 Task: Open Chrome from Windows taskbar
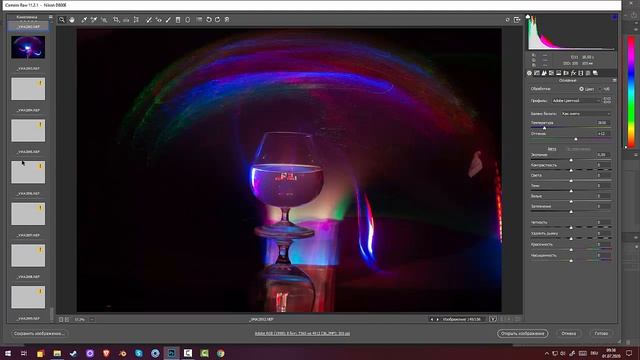point(220,353)
